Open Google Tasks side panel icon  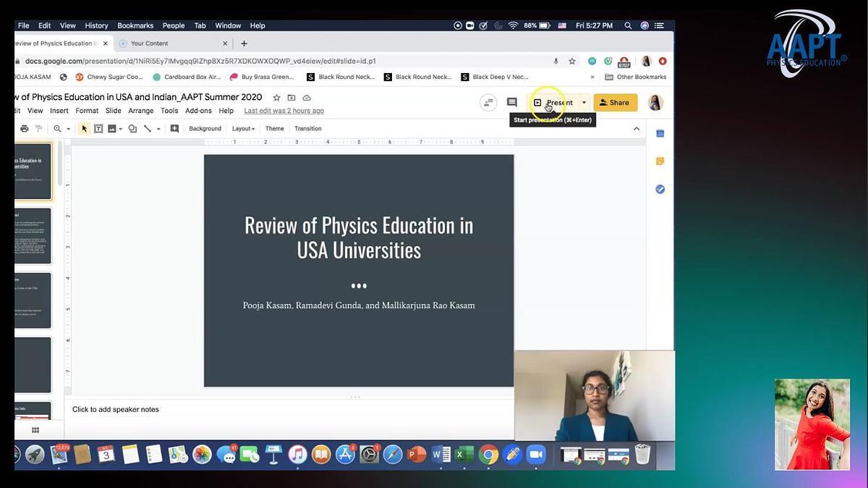660,189
